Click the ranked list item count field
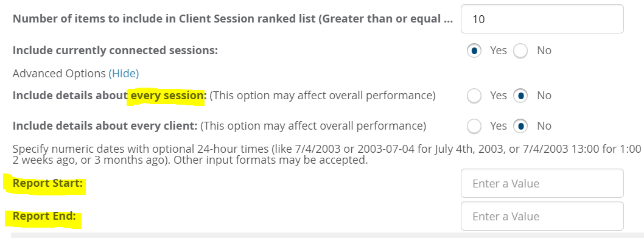Viewport: 644px width, 238px height. (x=542, y=19)
